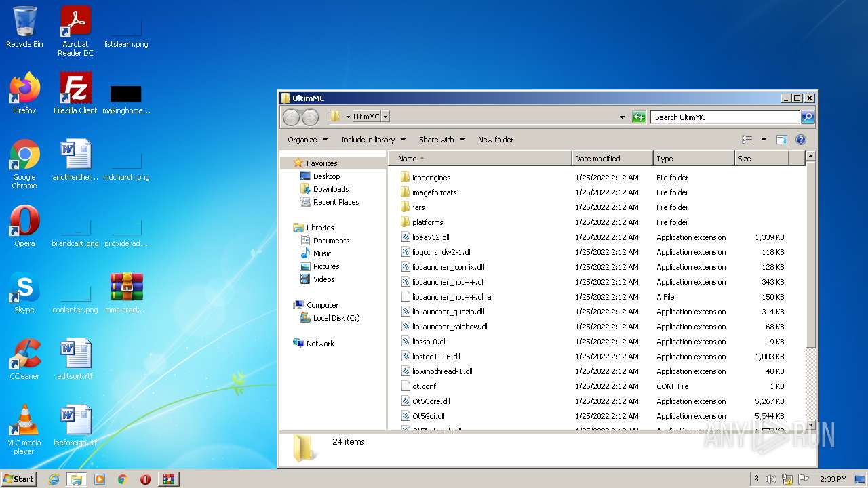868x488 pixels.
Task: Click UltimMC breadcrumb in address bar
Action: coord(366,117)
